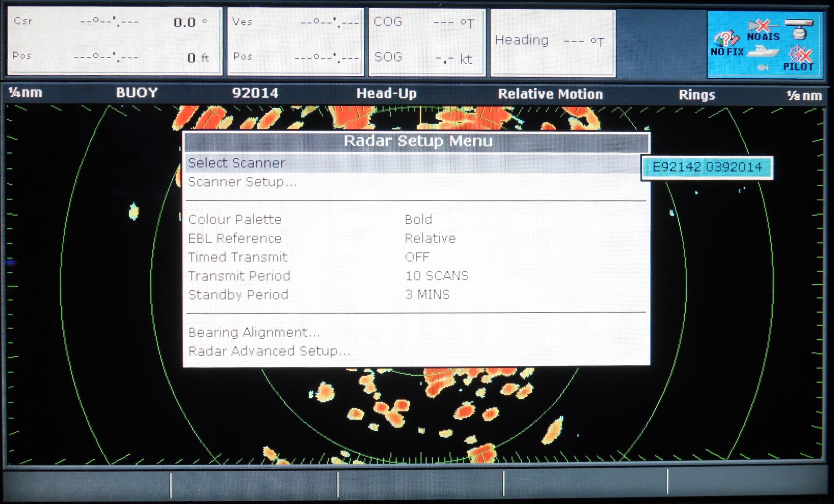Click the Heading display panel
The width and height of the screenshot is (834, 504).
click(552, 41)
